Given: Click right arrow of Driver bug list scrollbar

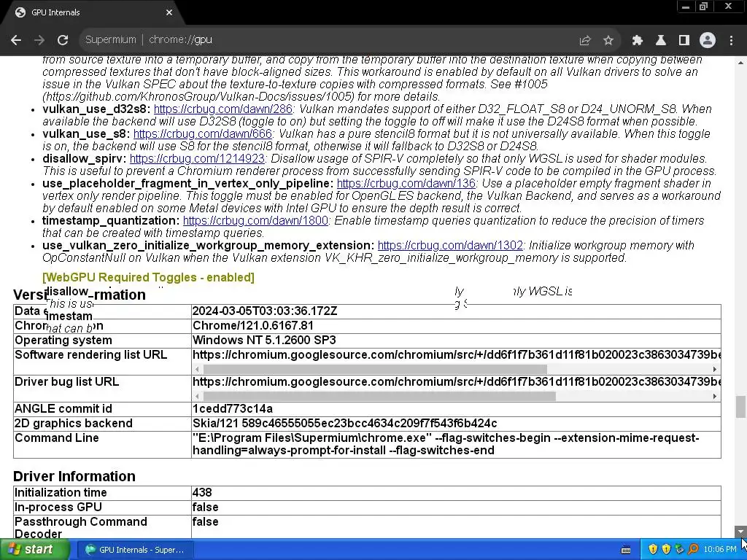Looking at the screenshot, I should pos(715,396).
